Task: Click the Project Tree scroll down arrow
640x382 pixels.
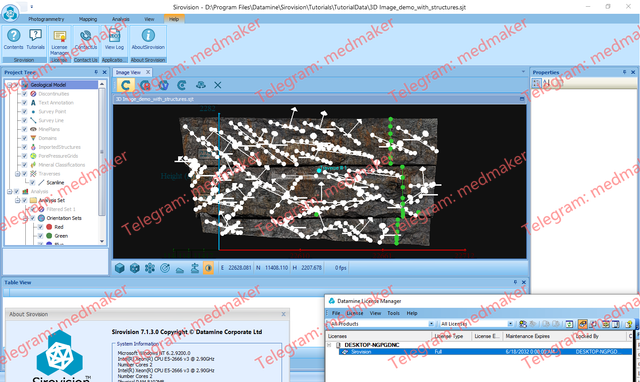Action: [102, 241]
